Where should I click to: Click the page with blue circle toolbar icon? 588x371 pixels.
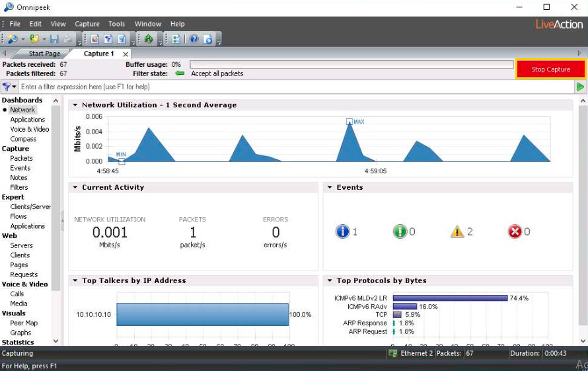click(207, 38)
